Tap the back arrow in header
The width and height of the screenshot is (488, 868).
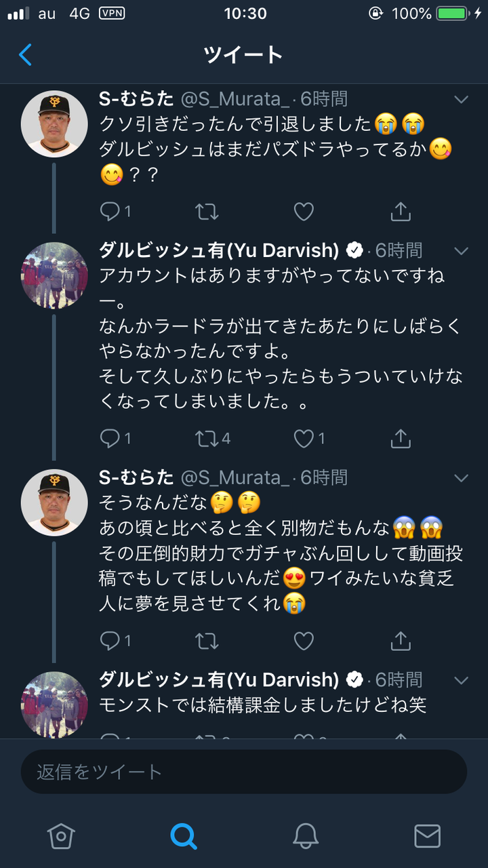click(x=25, y=54)
